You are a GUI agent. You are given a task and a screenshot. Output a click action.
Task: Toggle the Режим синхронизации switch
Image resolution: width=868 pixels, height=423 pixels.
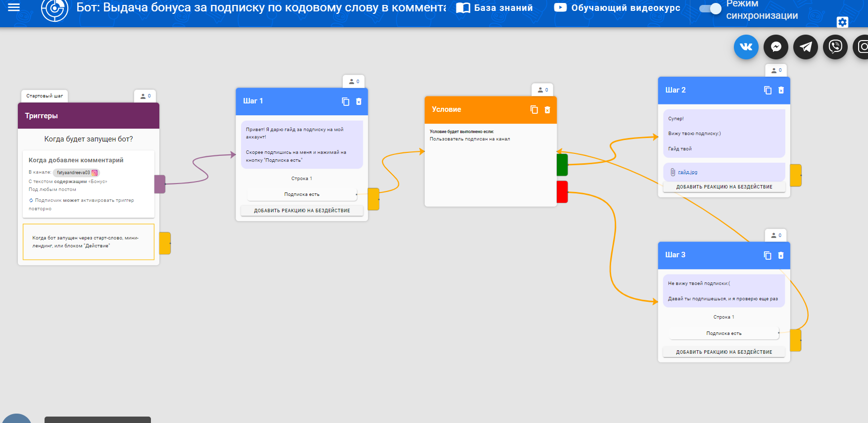tap(710, 8)
